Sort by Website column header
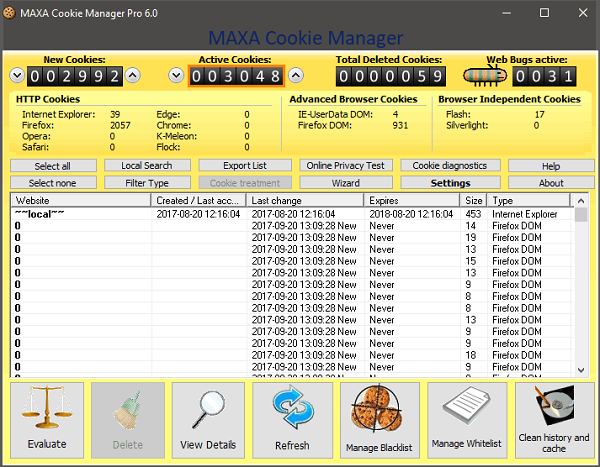600x467 pixels. point(82,200)
